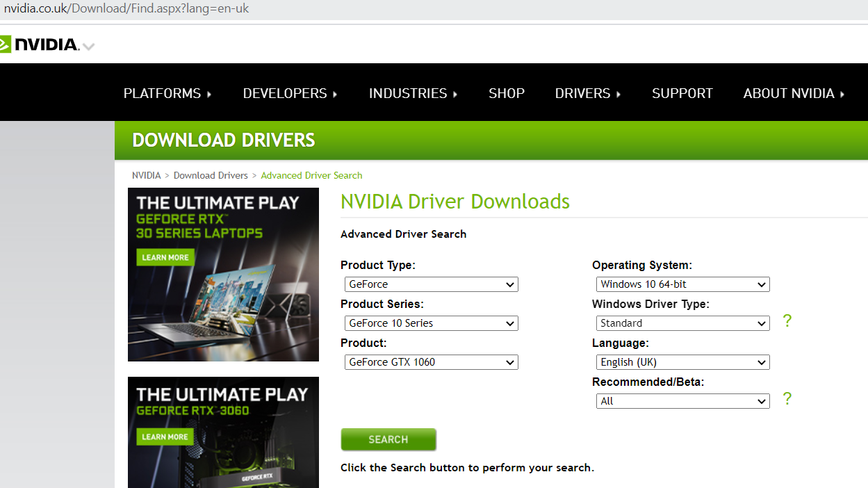Screen dimensions: 868x488
Task: Click the Recommended/Beta label
Action: (648, 382)
